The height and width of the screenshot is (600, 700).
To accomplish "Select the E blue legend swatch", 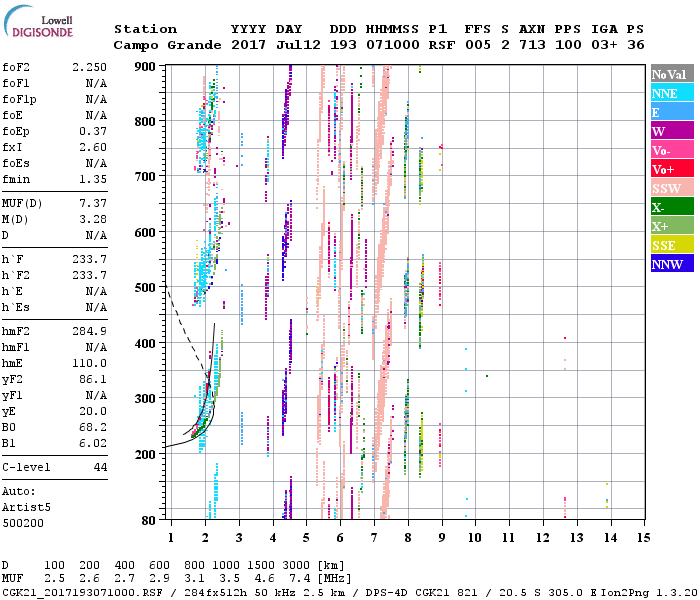I will pyautogui.click(x=672, y=112).
